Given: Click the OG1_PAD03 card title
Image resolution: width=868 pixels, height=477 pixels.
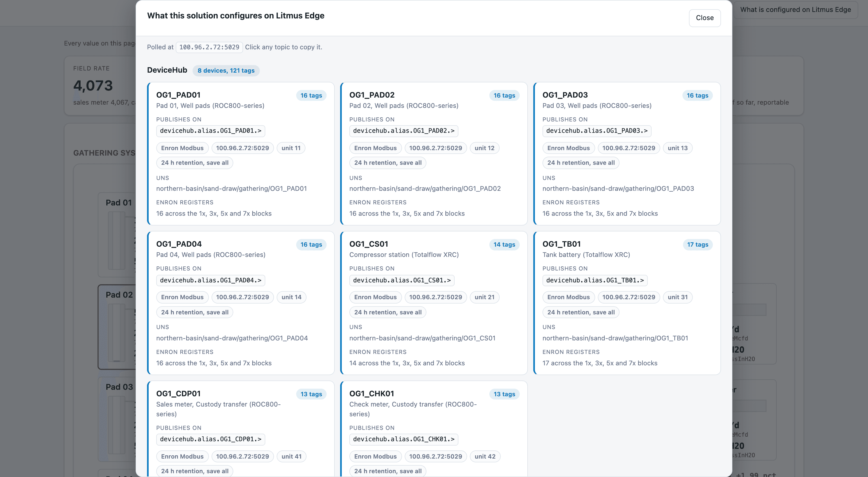Looking at the screenshot, I should 565,95.
